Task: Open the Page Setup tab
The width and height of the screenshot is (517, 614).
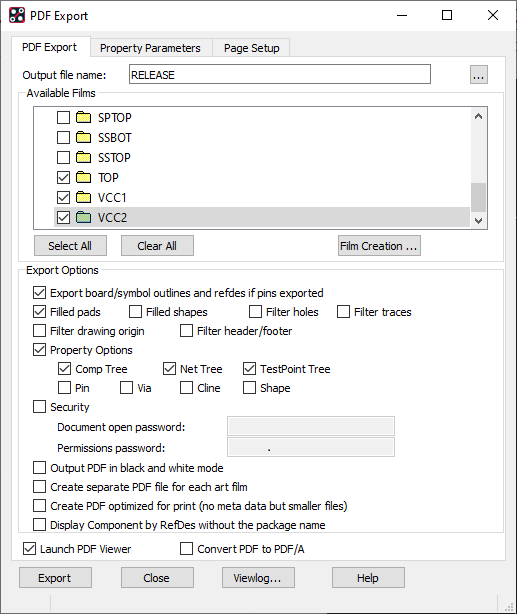Action: coord(251,48)
